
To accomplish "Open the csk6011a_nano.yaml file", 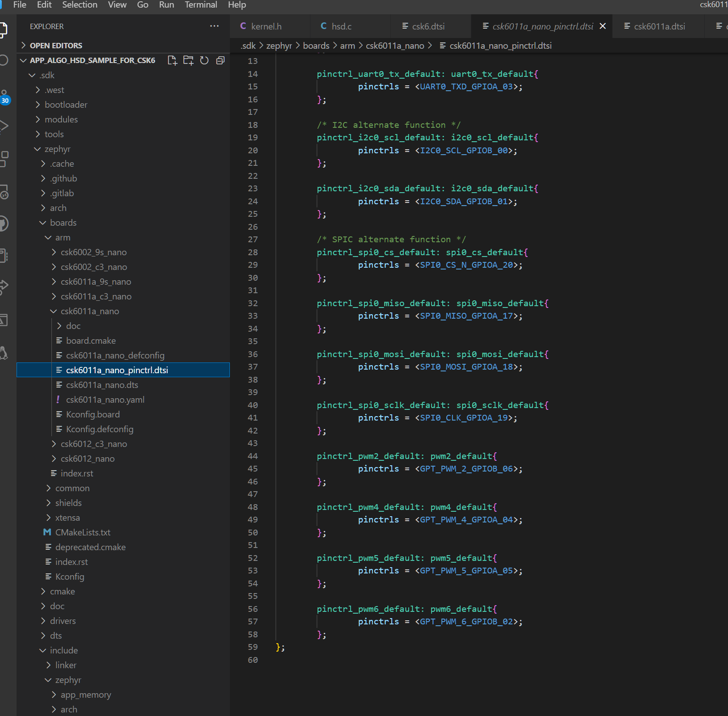I will coord(105,400).
